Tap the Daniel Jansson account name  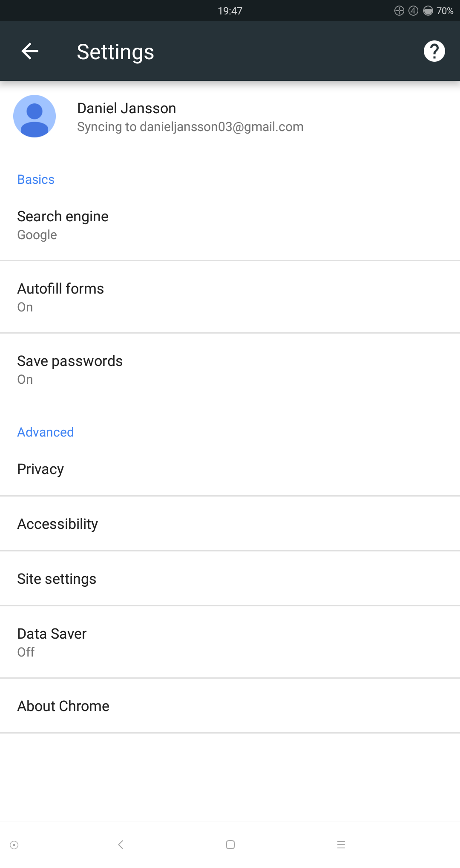pyautogui.click(x=126, y=108)
